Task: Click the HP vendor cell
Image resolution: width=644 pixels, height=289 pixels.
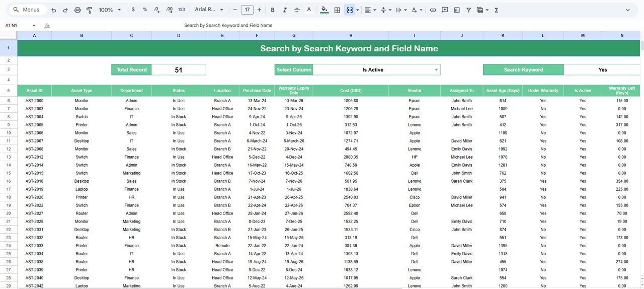Action: point(415,157)
